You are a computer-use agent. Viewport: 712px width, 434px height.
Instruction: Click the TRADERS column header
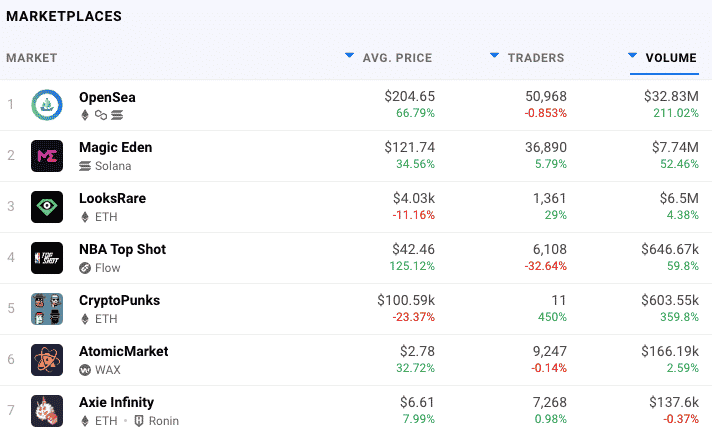click(x=536, y=58)
